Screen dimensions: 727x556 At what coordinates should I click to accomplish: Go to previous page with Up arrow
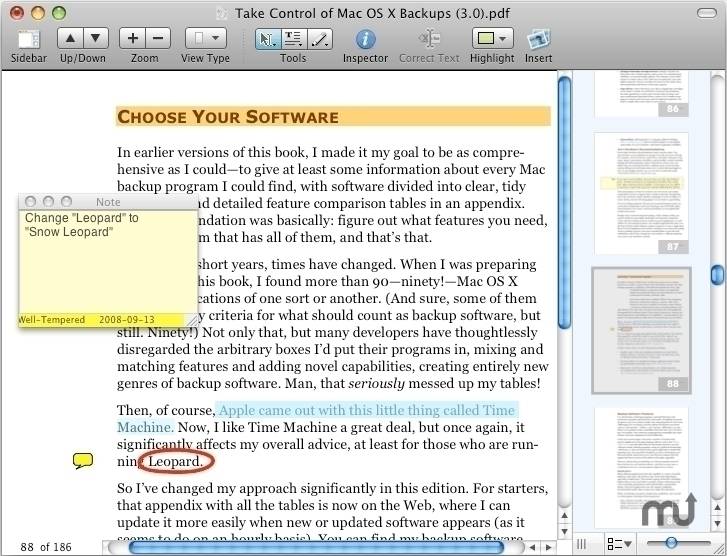(70, 38)
